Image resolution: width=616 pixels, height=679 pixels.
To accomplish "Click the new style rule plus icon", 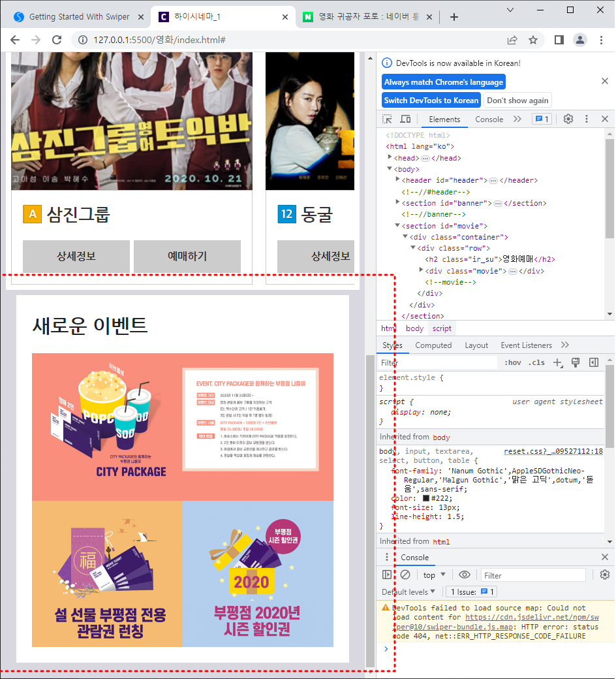I will point(558,363).
